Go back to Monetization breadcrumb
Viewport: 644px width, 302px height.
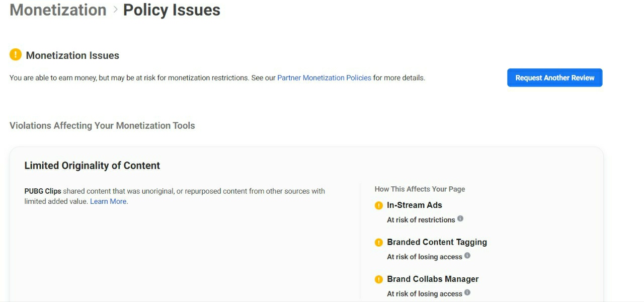pos(58,10)
